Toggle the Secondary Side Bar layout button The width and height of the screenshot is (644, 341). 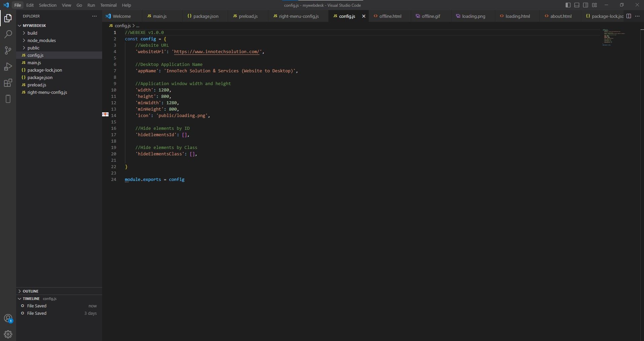tap(586, 5)
